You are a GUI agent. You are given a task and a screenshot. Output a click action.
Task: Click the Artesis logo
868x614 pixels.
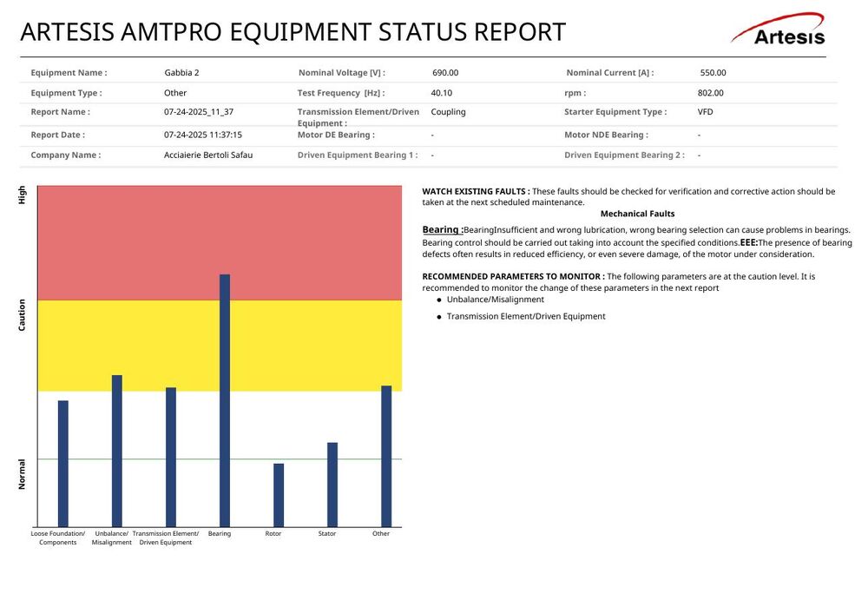click(x=778, y=30)
